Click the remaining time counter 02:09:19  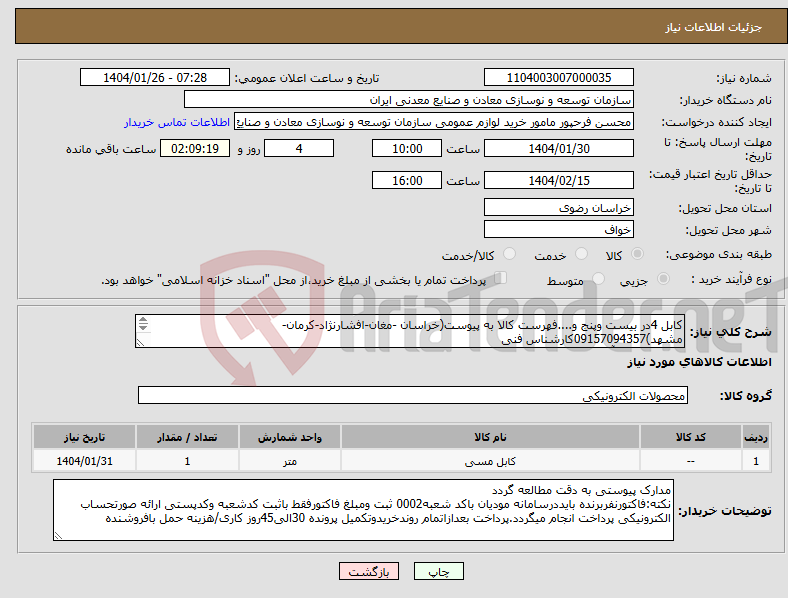pos(195,149)
